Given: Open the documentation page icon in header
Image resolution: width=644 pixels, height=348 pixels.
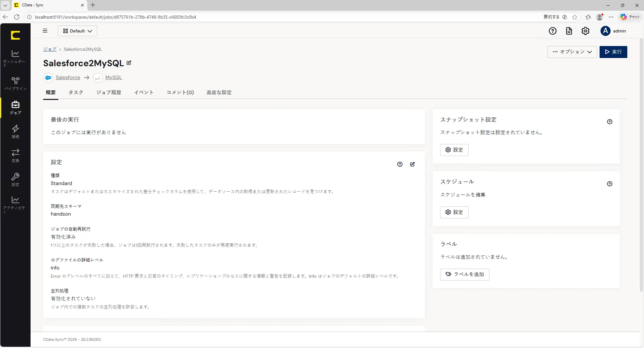Looking at the screenshot, I should coord(569,31).
